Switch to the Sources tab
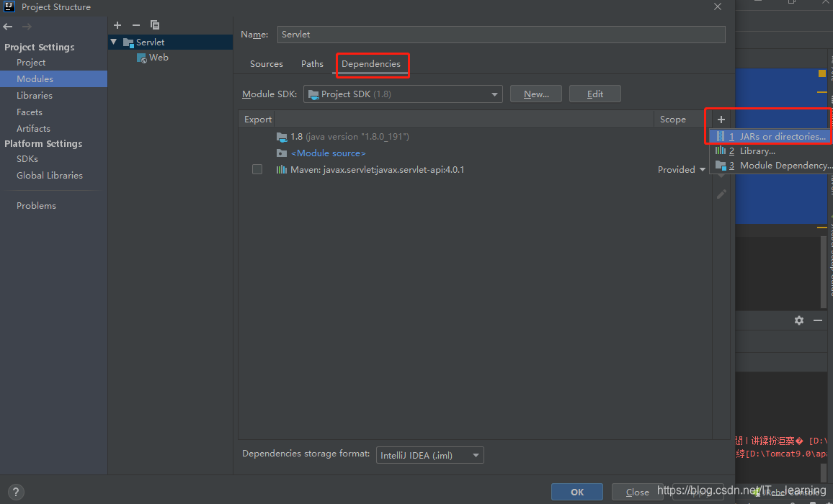Viewport: 833px width, 504px height. [x=266, y=64]
